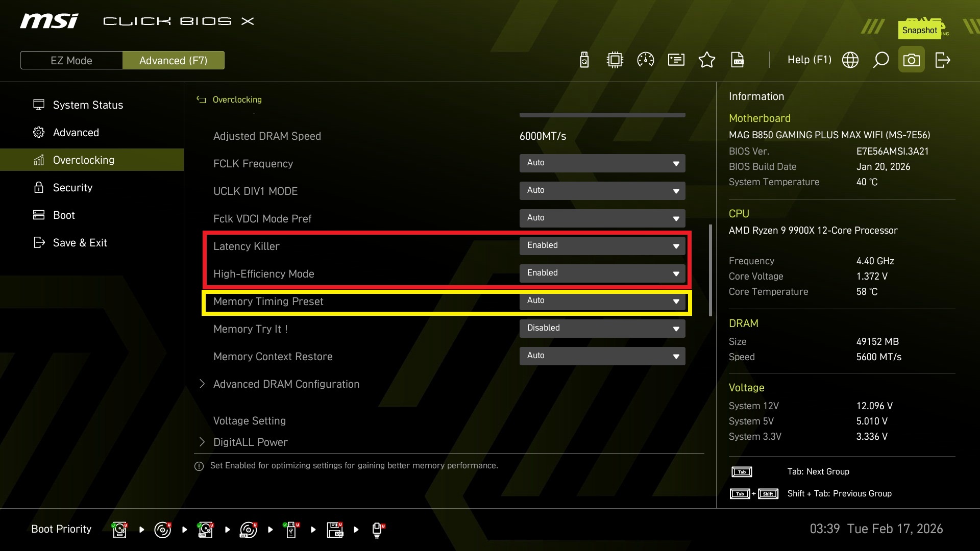Open the speedometer performance icon

click(646, 60)
